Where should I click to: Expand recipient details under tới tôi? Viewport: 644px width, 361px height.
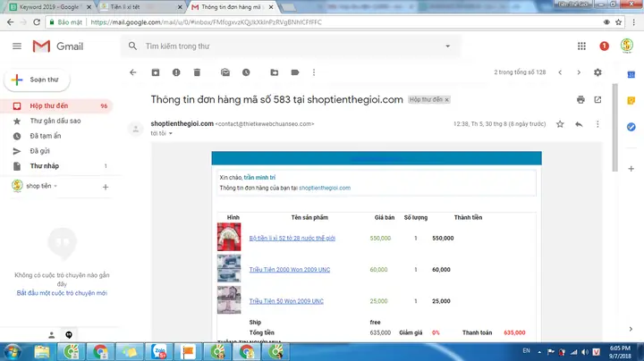pyautogui.click(x=171, y=134)
